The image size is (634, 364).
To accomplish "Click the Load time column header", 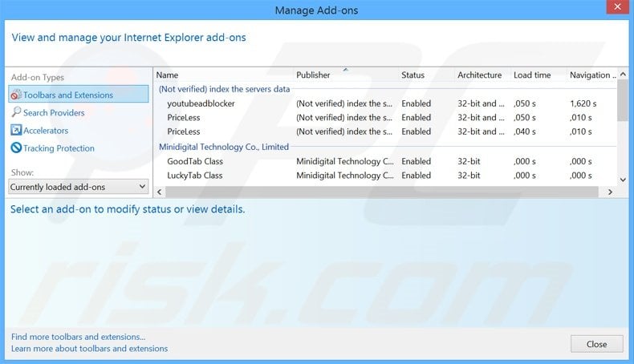I will (532, 75).
